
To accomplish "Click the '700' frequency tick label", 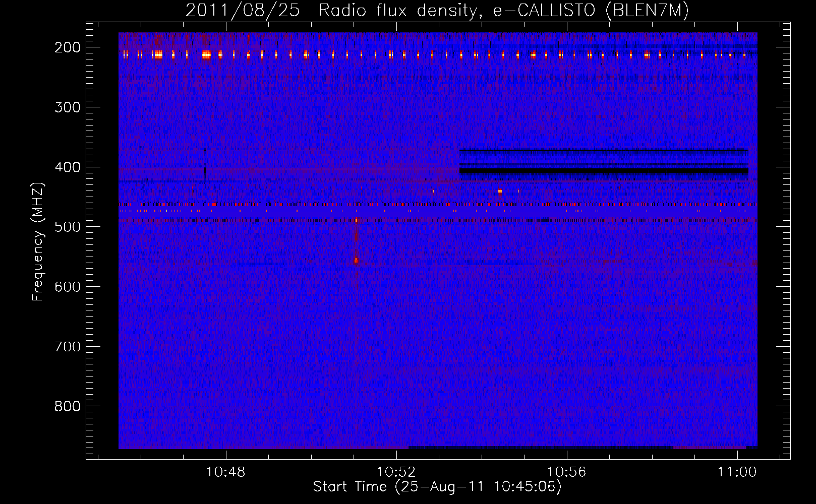I will point(68,347).
